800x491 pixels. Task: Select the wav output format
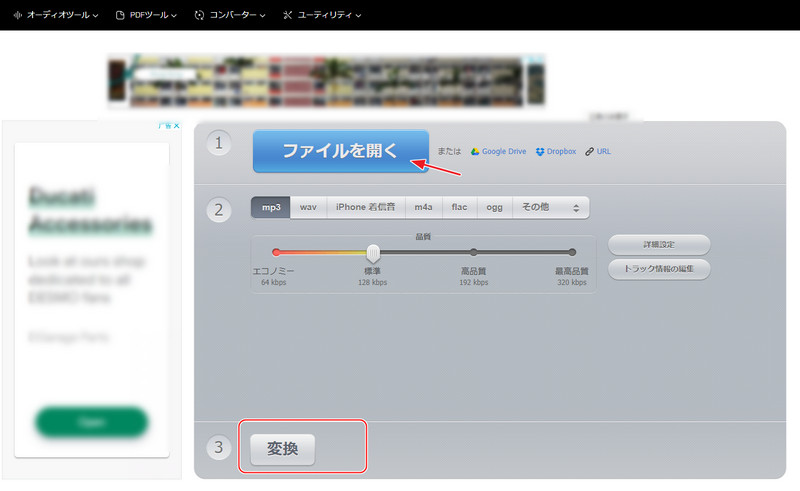(308, 207)
